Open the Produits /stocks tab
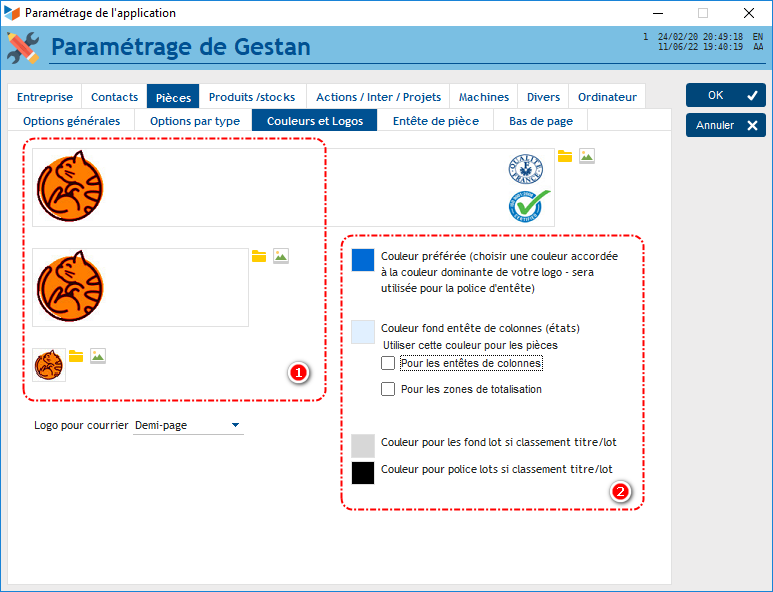The image size is (773, 592). 252,97
